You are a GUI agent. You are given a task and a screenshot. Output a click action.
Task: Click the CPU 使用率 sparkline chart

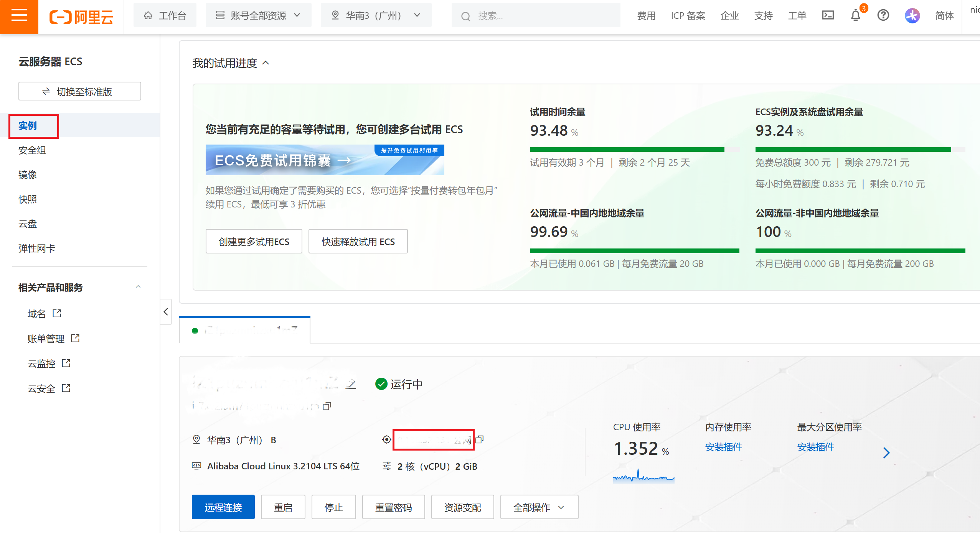[x=643, y=475]
